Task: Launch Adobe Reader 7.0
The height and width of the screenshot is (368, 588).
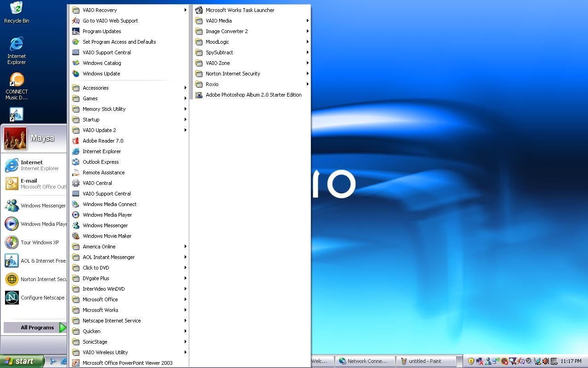Action: pos(129,141)
